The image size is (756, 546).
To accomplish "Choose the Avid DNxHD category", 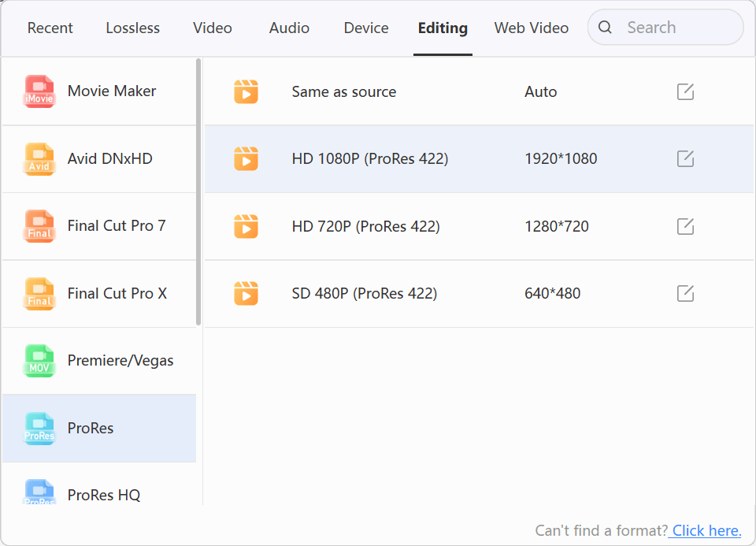I will (99, 158).
